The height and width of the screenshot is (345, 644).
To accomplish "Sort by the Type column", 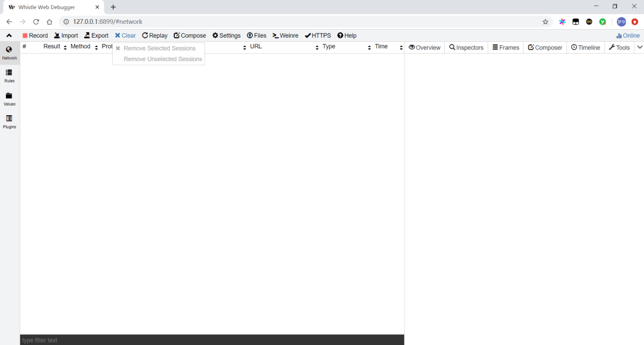I will pyautogui.click(x=346, y=47).
